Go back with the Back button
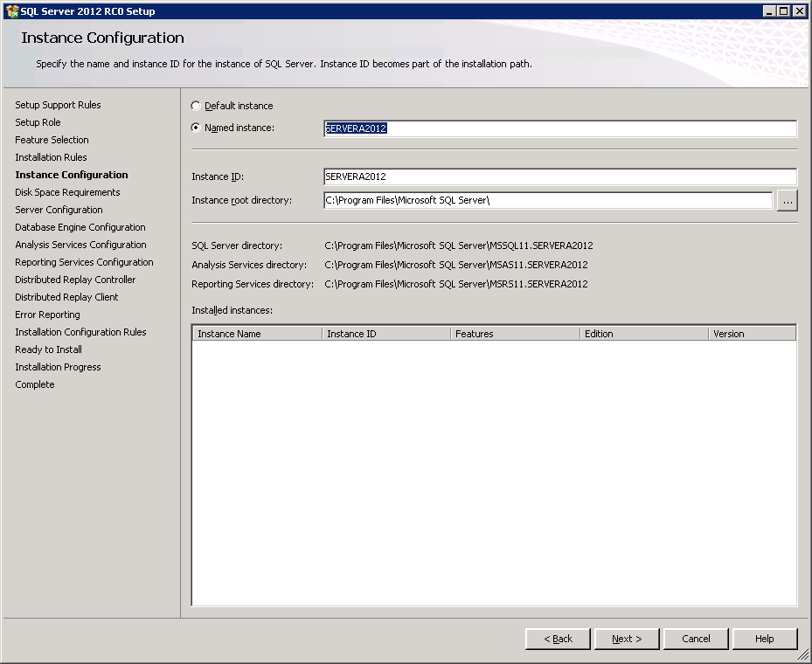Viewport: 812px width, 664px height. click(x=558, y=639)
